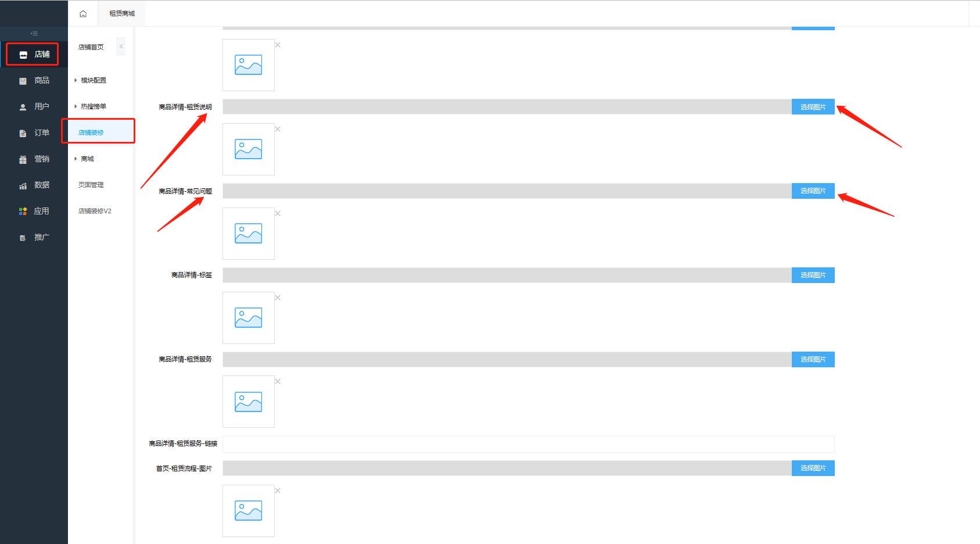Collapse the secondary menu panel chevron

pos(121,46)
